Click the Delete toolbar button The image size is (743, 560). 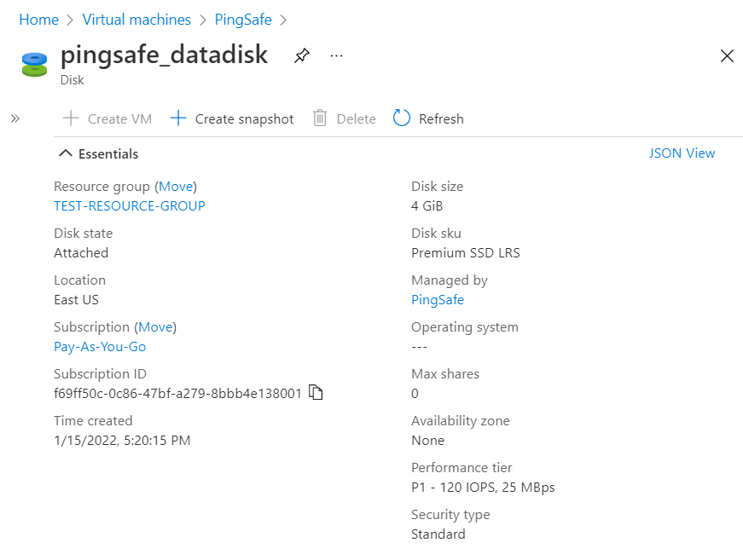[344, 118]
